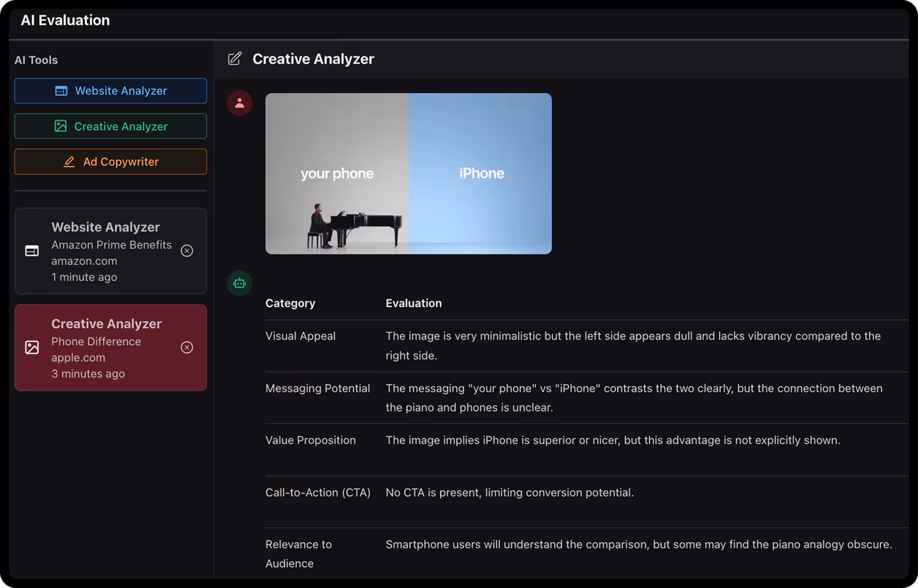Click the '1 minute ago' timestamp
Image resolution: width=918 pixels, height=588 pixels.
(x=84, y=278)
